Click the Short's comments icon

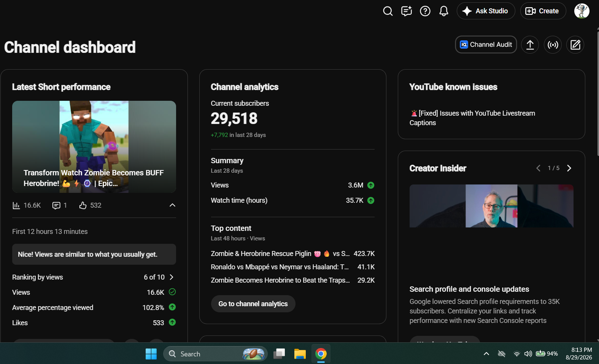click(56, 205)
